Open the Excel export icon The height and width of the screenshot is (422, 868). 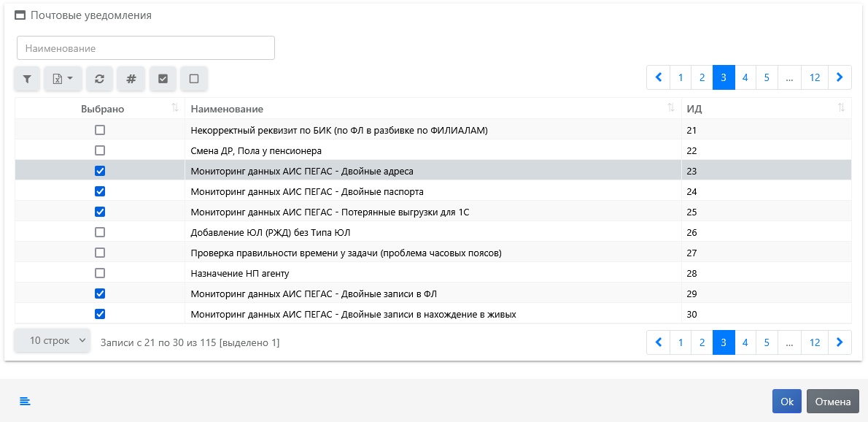tap(58, 78)
